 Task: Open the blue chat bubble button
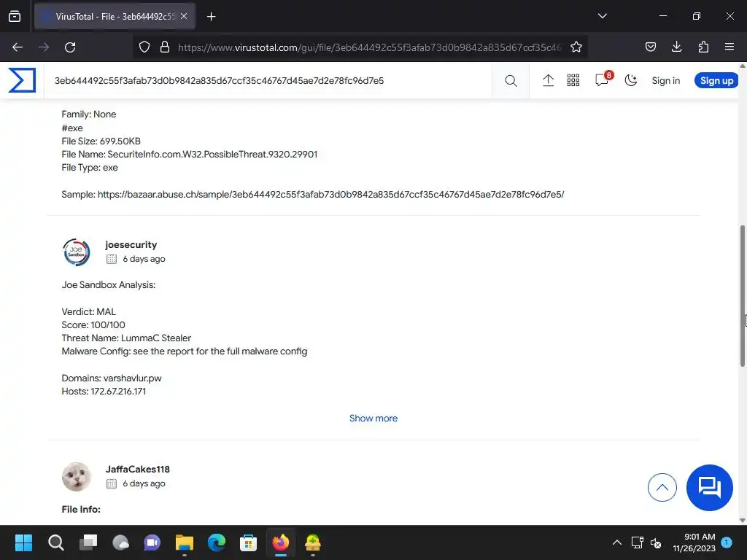(709, 487)
